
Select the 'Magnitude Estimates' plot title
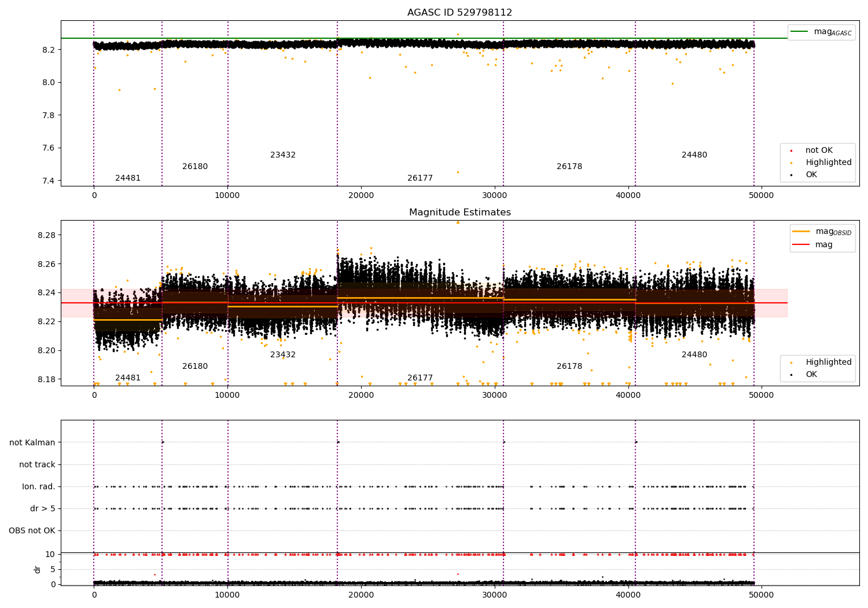tap(459, 213)
